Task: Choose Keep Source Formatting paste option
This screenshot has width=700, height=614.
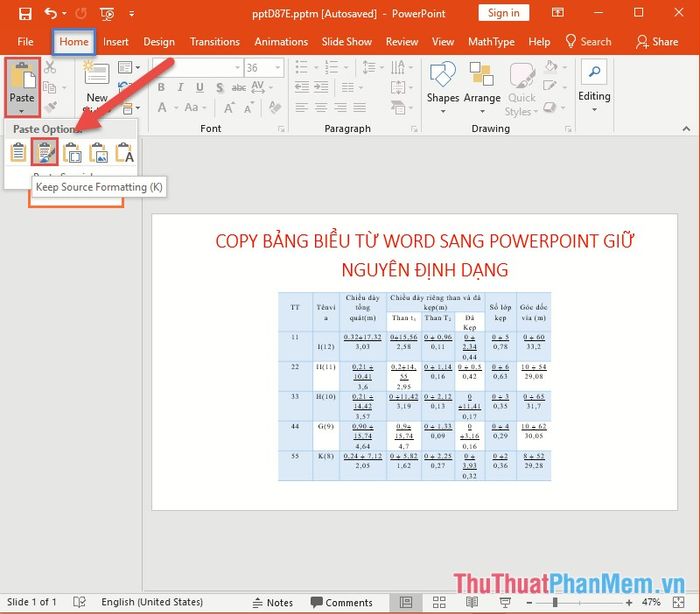Action: point(45,152)
